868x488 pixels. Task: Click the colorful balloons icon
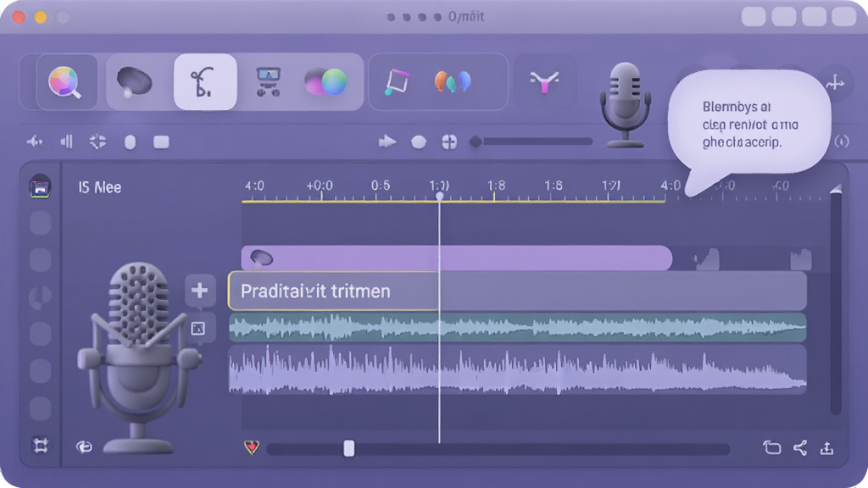tap(453, 82)
